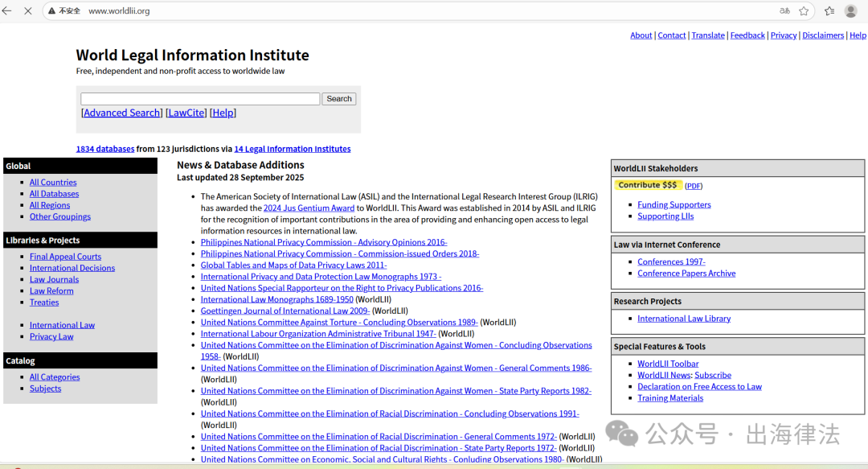Open Discrimination Against Women State Party Reports link
The height and width of the screenshot is (469, 868).
pyautogui.click(x=396, y=391)
